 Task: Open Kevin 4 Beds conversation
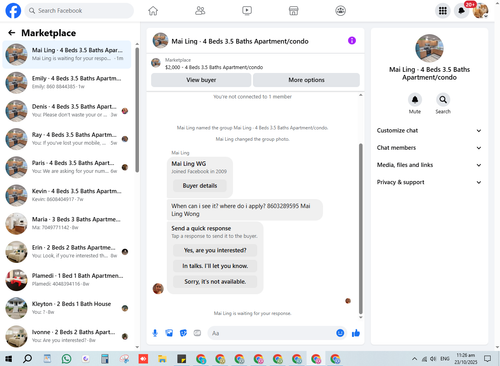(67, 195)
